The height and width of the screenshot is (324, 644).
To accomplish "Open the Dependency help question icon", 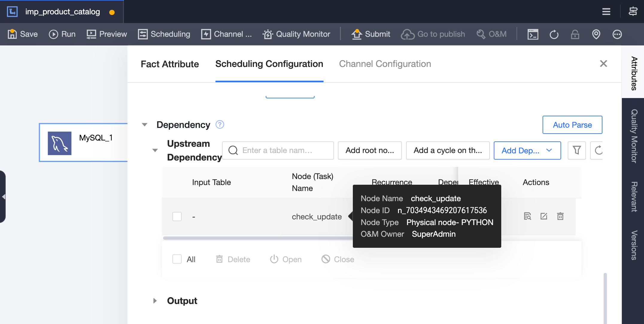I will click(220, 124).
